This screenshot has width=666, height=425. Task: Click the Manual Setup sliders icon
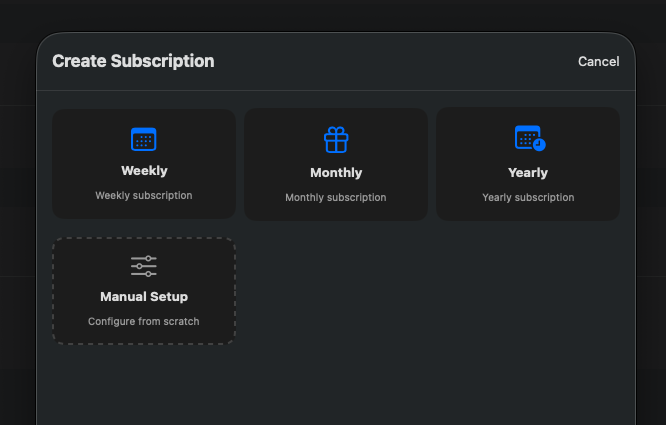coord(144,266)
